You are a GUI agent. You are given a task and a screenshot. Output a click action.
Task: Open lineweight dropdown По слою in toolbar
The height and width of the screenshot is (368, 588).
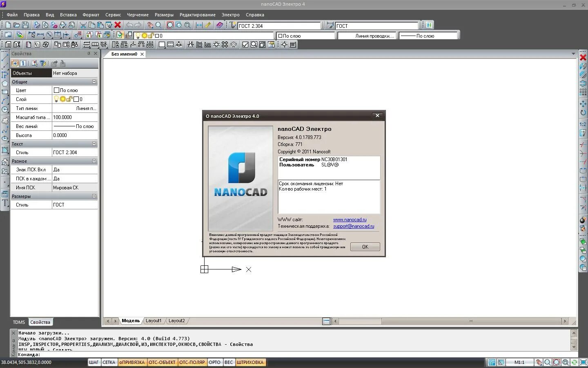click(428, 36)
